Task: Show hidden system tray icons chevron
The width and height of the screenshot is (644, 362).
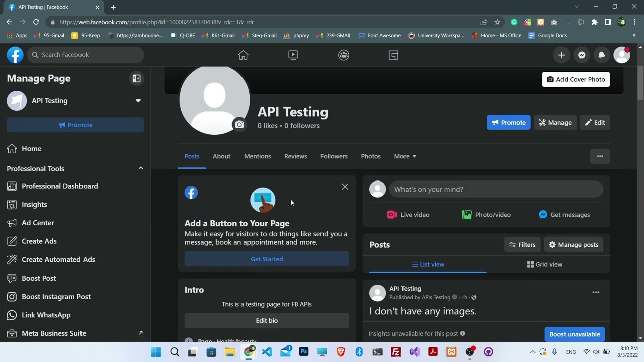Action: 533,352
